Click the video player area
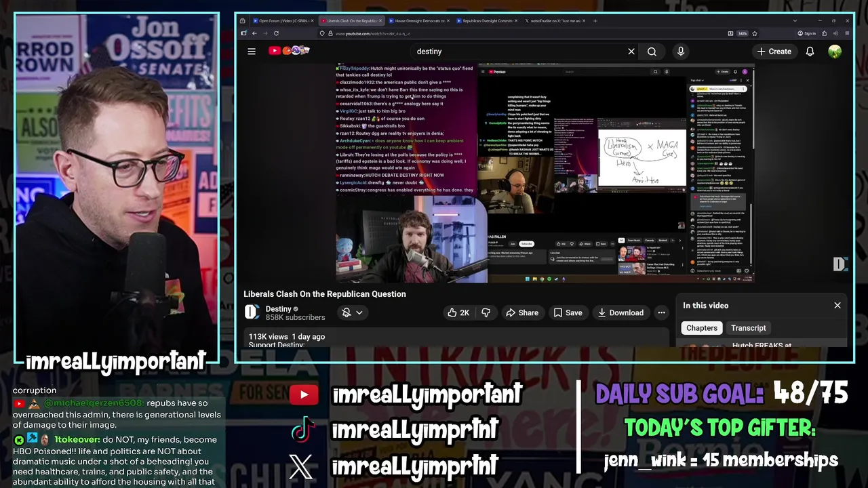The width and height of the screenshot is (868, 488). click(545, 173)
